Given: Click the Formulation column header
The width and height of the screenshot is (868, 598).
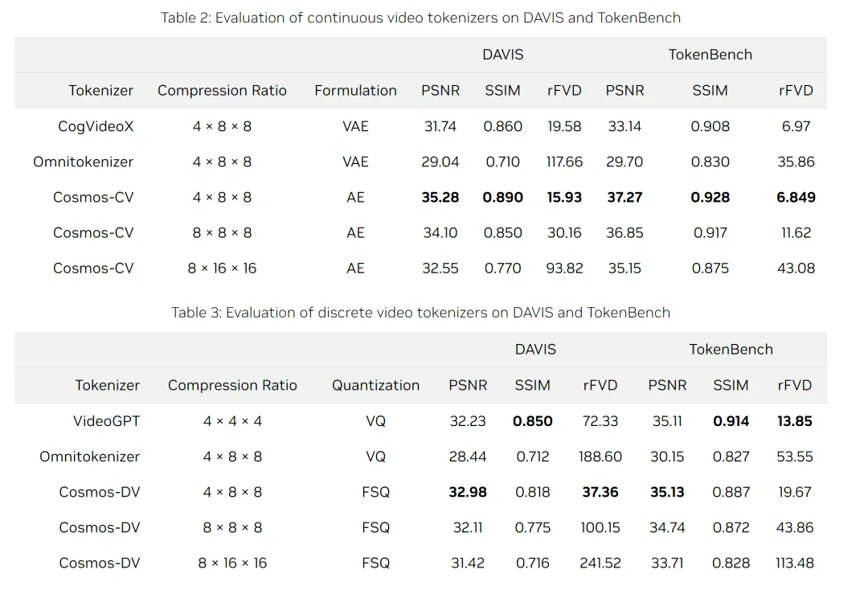Looking at the screenshot, I should pyautogui.click(x=355, y=90).
